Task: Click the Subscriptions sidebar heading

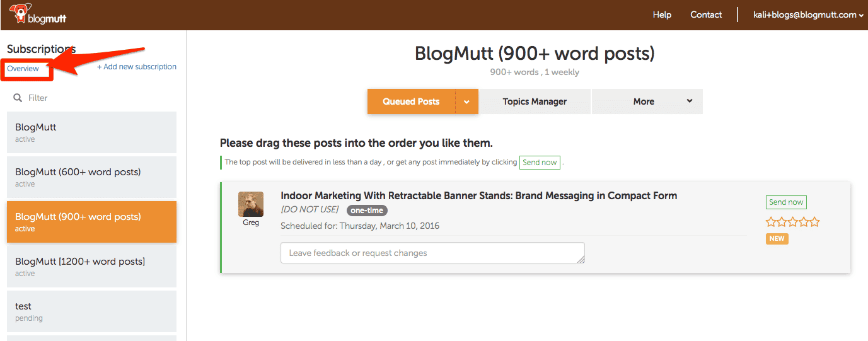Action: tap(41, 49)
